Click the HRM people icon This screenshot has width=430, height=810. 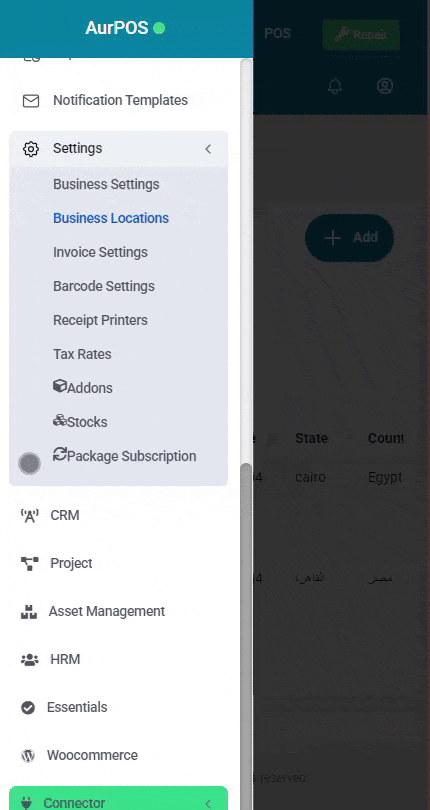coord(29,660)
